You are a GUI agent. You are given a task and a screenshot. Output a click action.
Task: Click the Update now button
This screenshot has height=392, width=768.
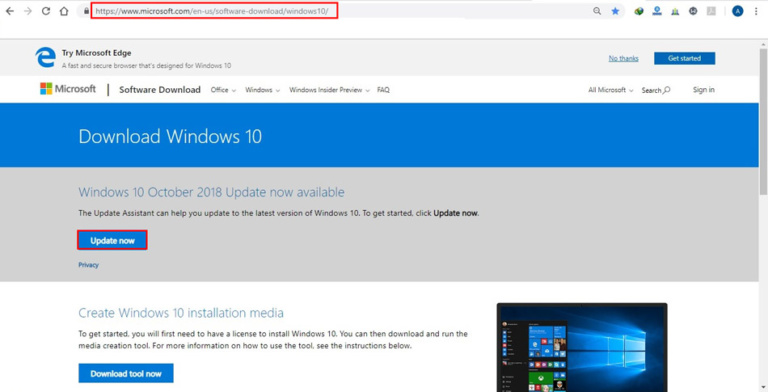[x=112, y=240]
